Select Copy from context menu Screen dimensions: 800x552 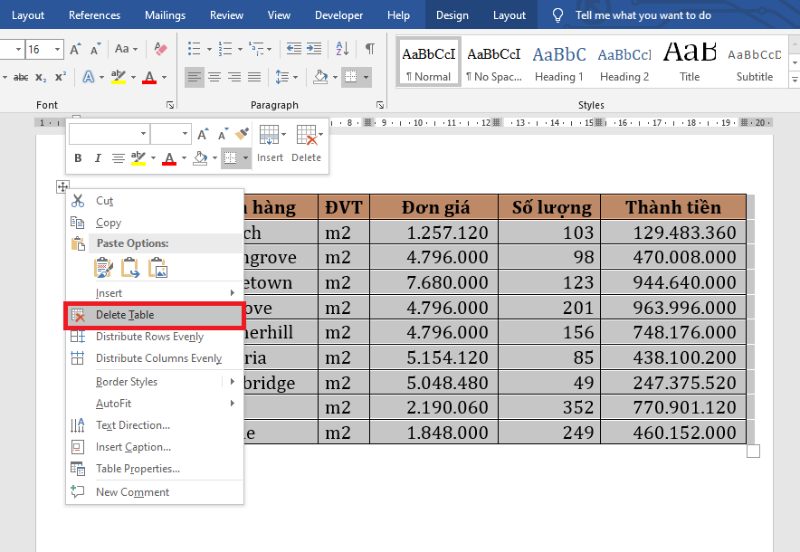coord(154,223)
